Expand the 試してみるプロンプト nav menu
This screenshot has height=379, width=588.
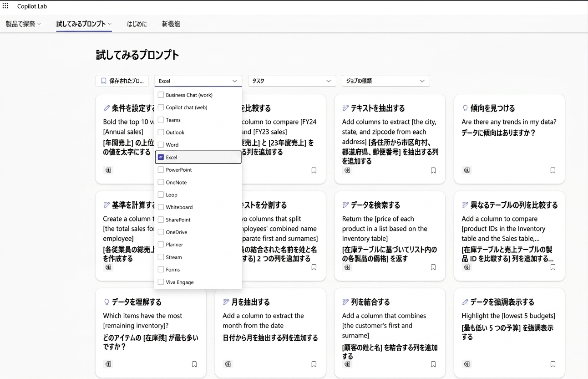(84, 24)
